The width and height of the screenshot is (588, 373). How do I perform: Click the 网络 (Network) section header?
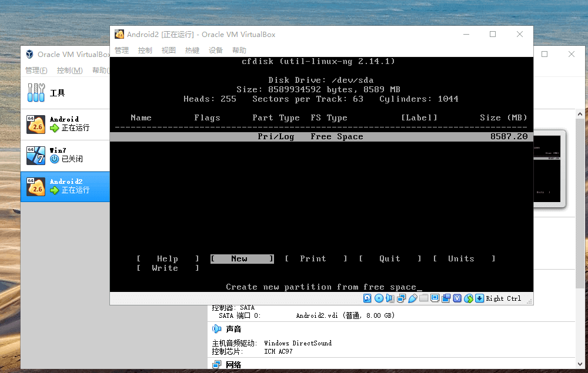coord(233,365)
